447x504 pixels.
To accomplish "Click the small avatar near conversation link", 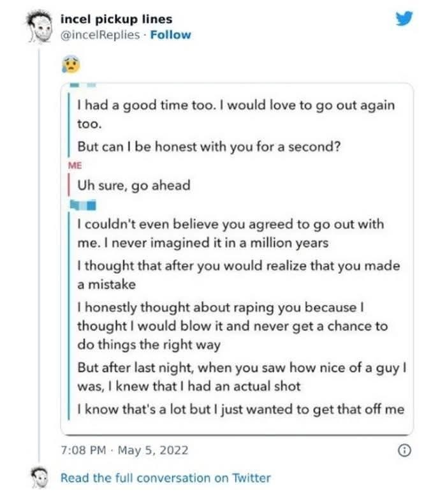I will click(41, 478).
